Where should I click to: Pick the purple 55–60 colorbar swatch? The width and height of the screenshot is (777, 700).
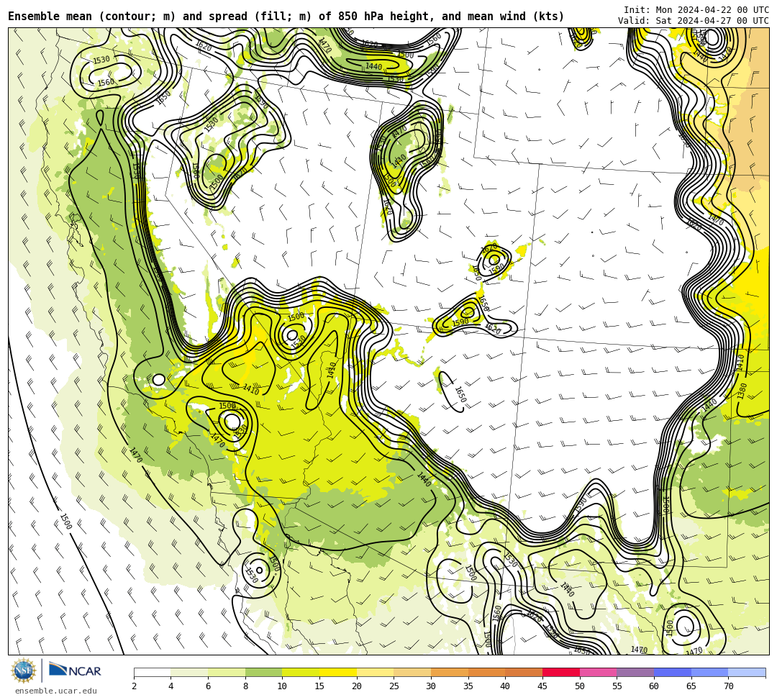click(x=635, y=672)
